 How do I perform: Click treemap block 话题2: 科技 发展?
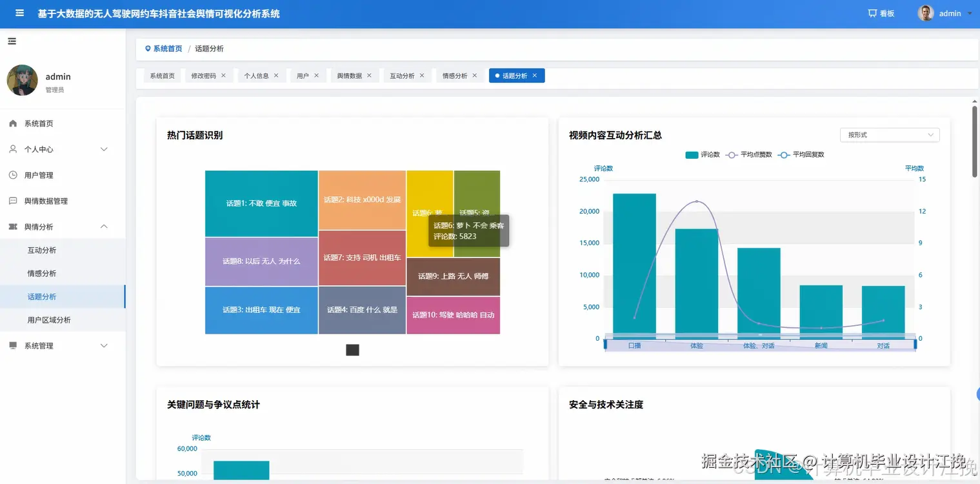[362, 200]
